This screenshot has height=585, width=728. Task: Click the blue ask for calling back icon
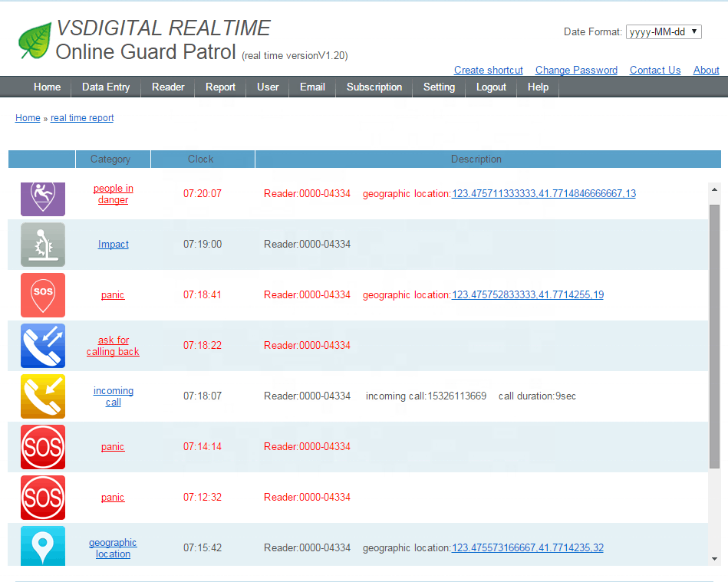(43, 346)
